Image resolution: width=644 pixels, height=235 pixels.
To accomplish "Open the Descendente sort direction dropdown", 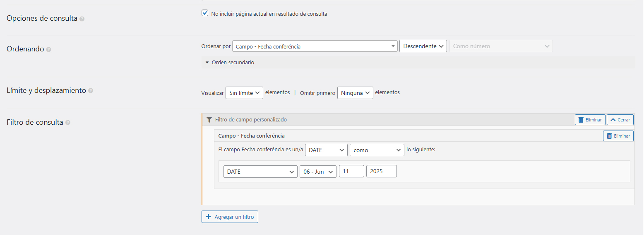I will [x=423, y=46].
